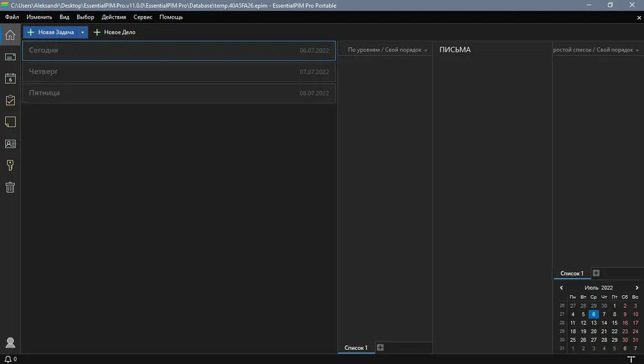Add a new list tab beside right Список 1

(596, 273)
